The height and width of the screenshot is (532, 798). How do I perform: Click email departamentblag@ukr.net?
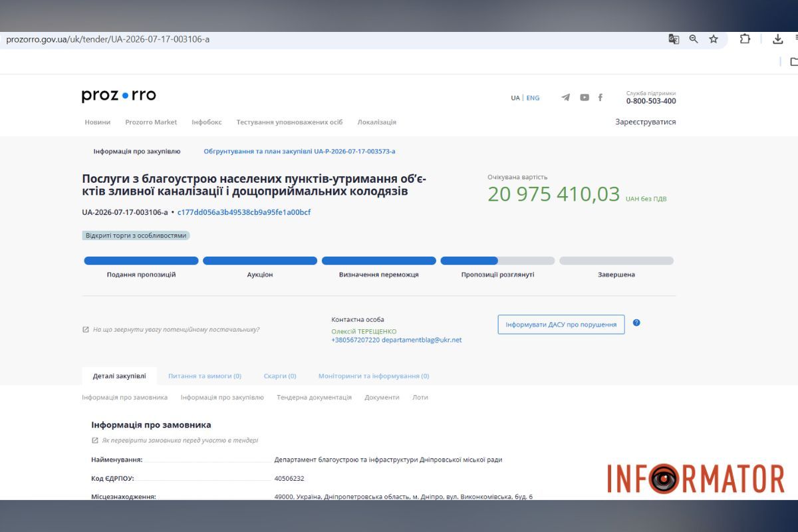(422, 340)
